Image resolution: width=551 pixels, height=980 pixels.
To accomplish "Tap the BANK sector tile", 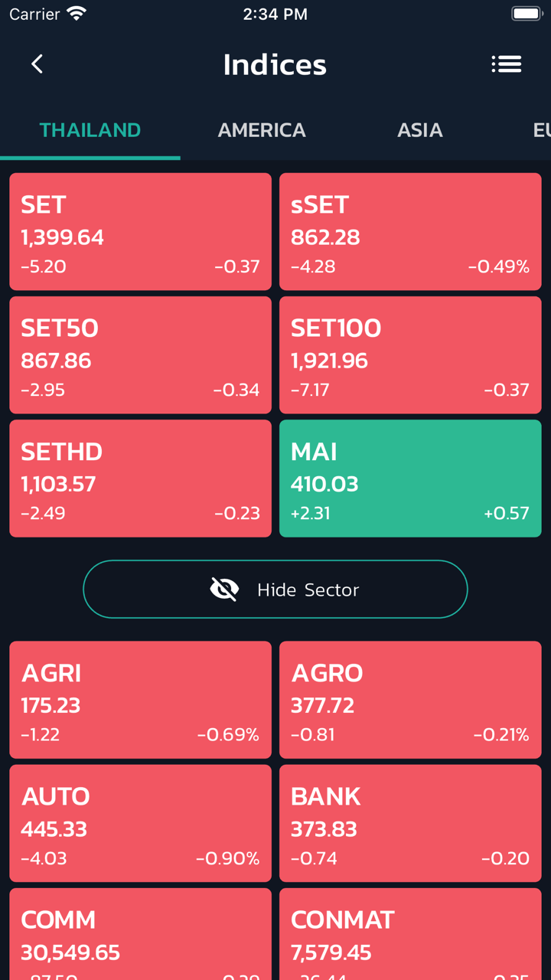I will click(410, 823).
